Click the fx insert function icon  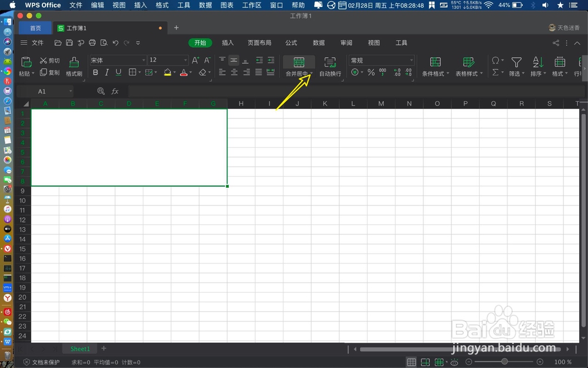coord(115,91)
